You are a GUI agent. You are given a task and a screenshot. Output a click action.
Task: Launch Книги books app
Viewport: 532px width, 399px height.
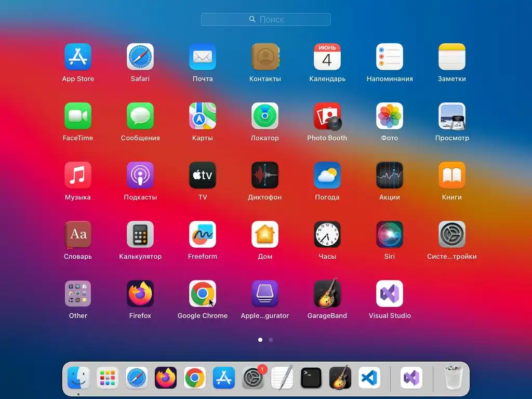click(452, 175)
